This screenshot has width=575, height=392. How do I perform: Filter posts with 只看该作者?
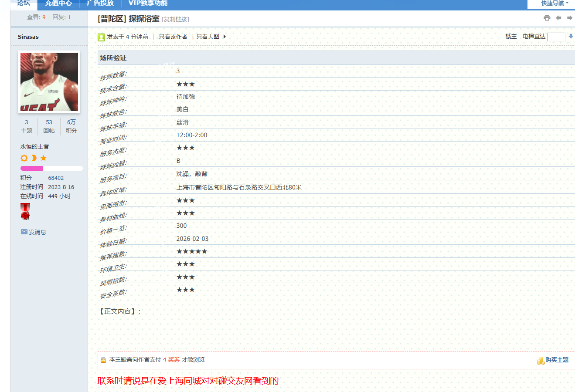(173, 37)
